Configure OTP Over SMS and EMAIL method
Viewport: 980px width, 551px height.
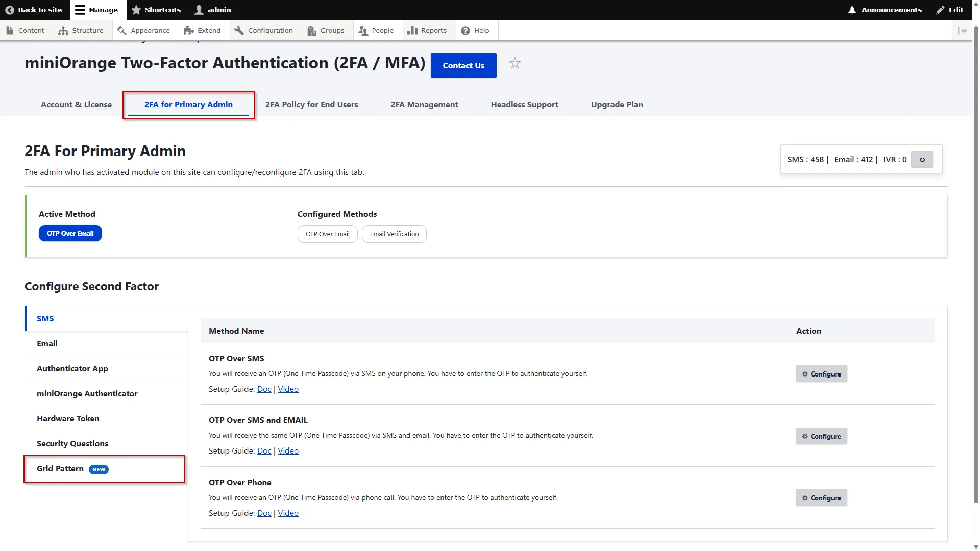coord(821,436)
